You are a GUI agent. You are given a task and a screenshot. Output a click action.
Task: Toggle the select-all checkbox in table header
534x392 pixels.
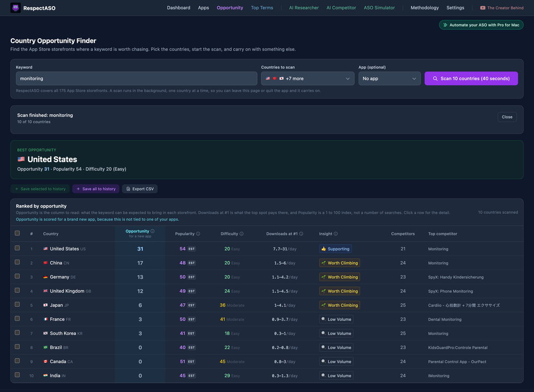(x=17, y=233)
